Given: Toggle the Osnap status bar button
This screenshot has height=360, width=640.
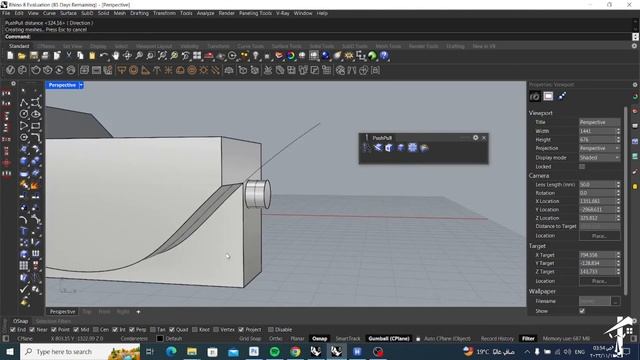Looking at the screenshot, I should [x=320, y=339].
